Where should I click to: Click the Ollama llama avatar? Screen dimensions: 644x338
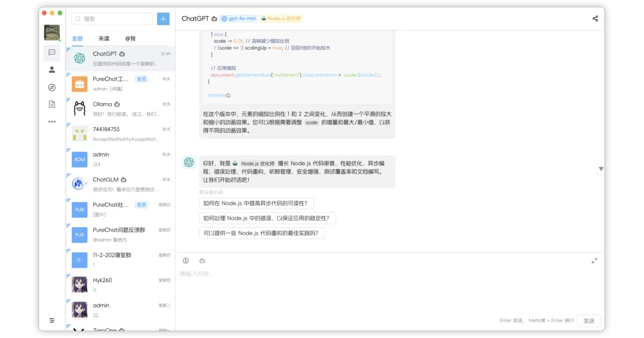(x=79, y=109)
